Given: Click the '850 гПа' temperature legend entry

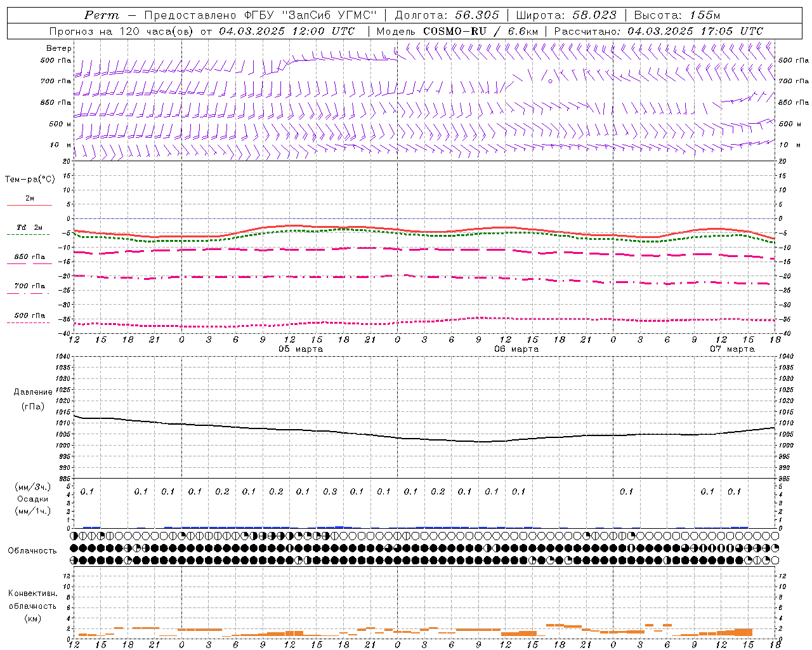Looking at the screenshot, I should pos(29,257).
